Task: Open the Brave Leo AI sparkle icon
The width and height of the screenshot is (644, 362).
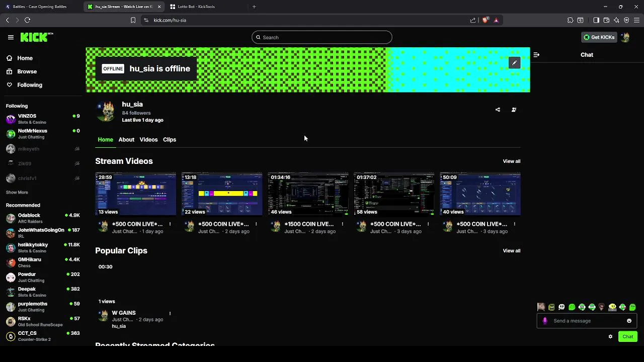Action: point(616,20)
